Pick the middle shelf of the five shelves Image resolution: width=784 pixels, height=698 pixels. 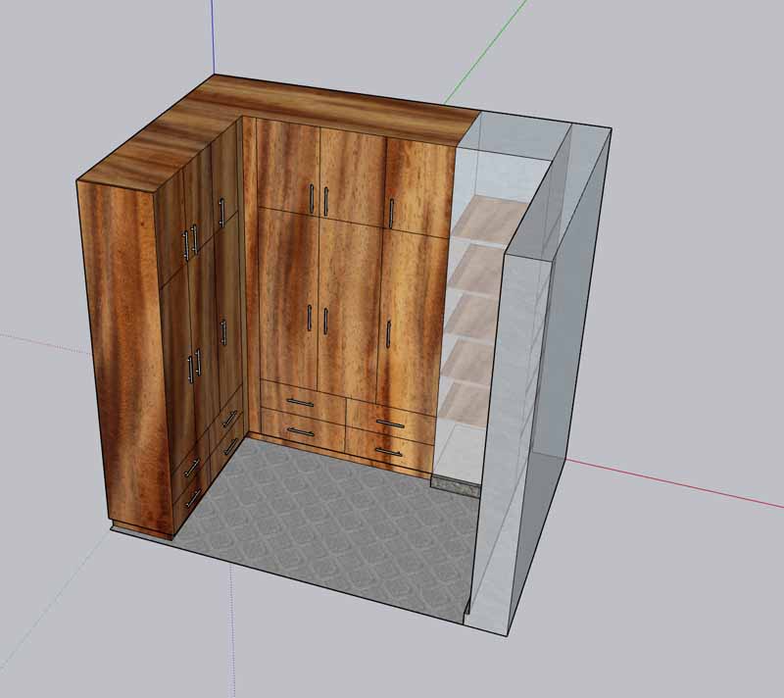tap(476, 316)
